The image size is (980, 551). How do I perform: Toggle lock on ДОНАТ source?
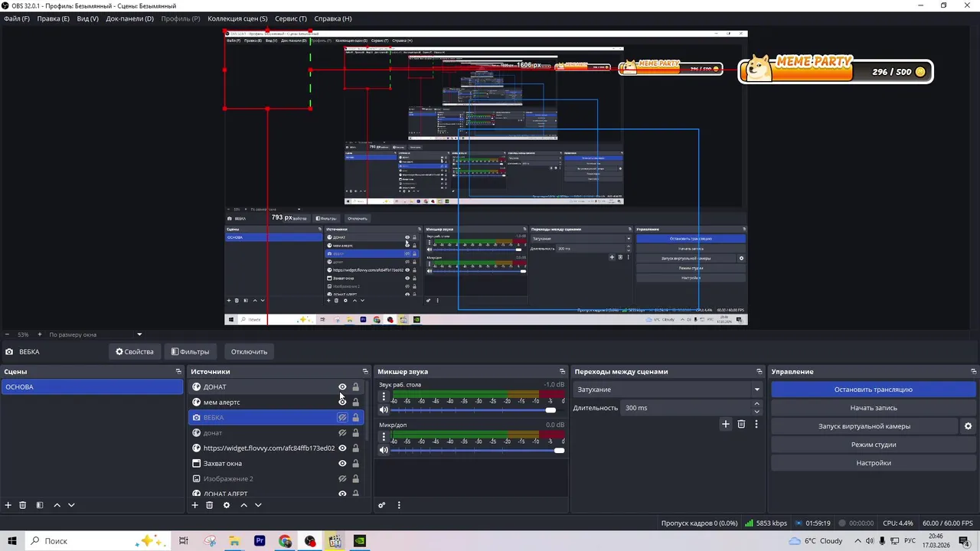[355, 386]
